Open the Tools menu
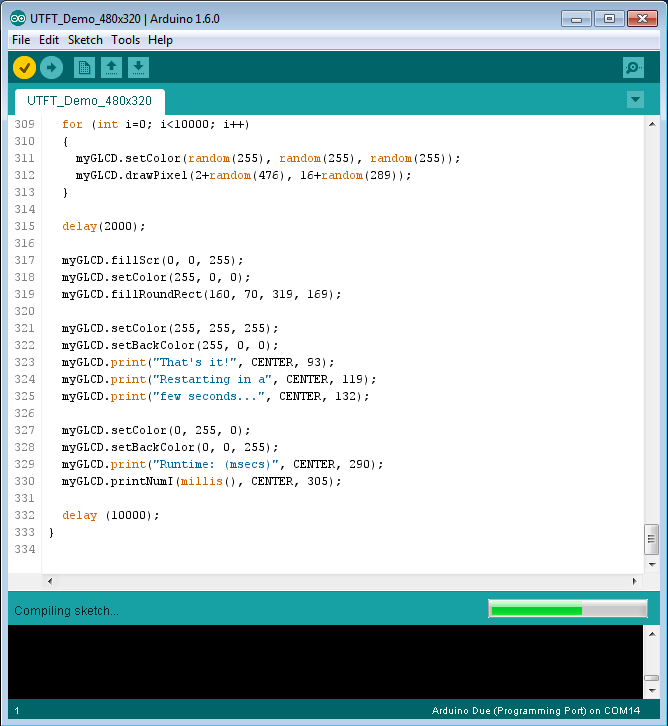Viewport: 668px width, 726px height. click(x=125, y=40)
